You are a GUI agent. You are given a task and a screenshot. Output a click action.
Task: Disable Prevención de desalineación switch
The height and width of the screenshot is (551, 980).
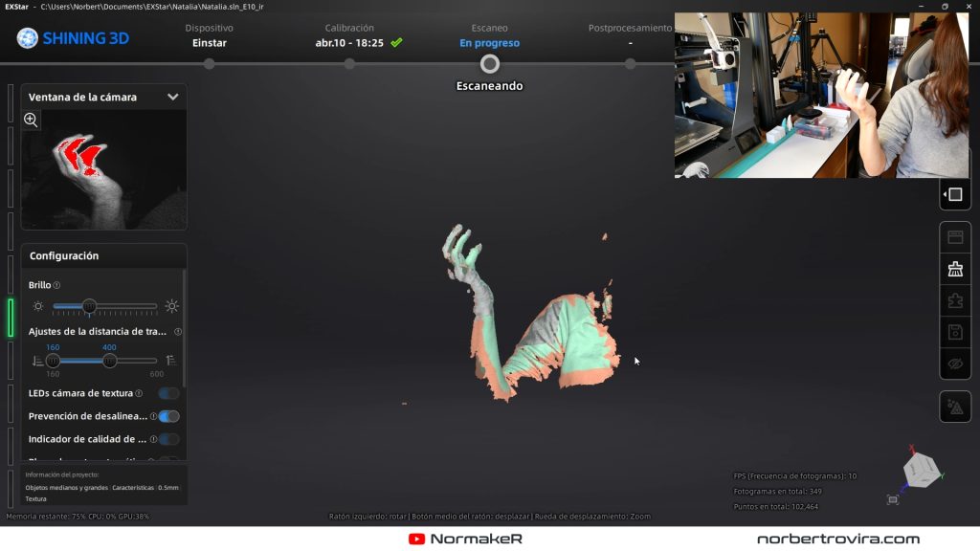pos(168,416)
